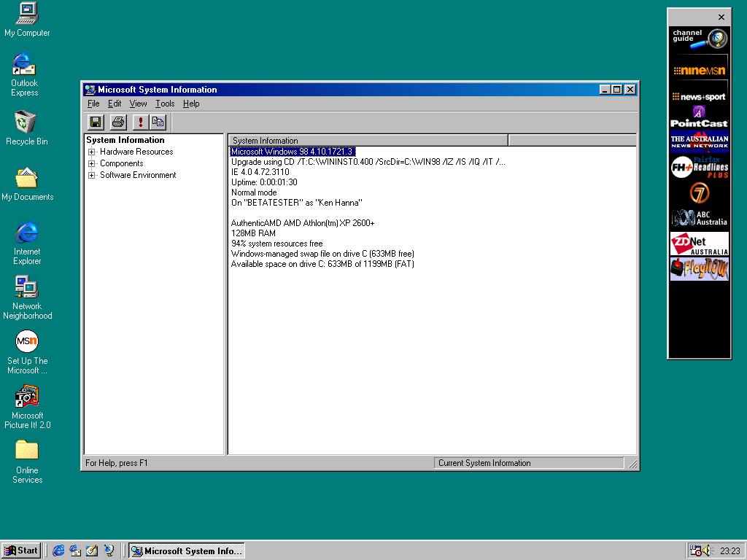Click the Current System Information status panel
The height and width of the screenshot is (560, 747).
(x=529, y=463)
